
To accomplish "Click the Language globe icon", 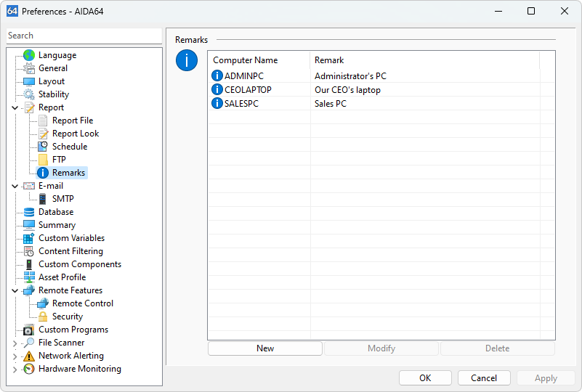I will pos(29,55).
